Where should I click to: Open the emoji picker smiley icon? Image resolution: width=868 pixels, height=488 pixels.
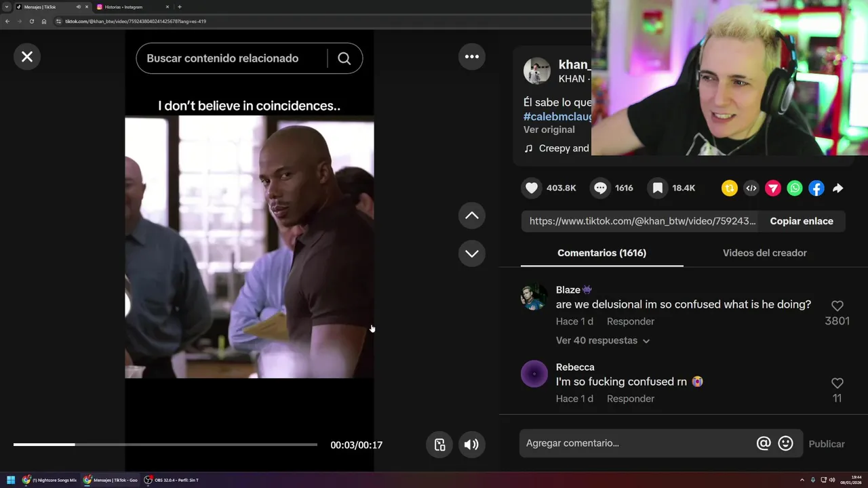[785, 443]
